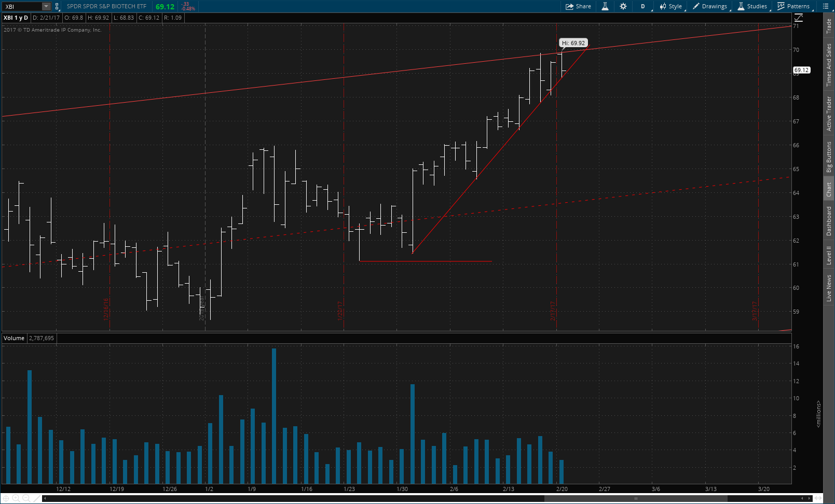Click the scrollbar right arrow
The height and width of the screenshot is (504, 835).
(x=810, y=498)
